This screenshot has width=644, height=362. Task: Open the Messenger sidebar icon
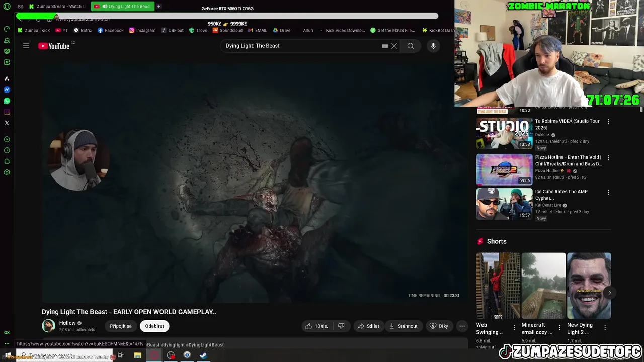click(x=7, y=90)
